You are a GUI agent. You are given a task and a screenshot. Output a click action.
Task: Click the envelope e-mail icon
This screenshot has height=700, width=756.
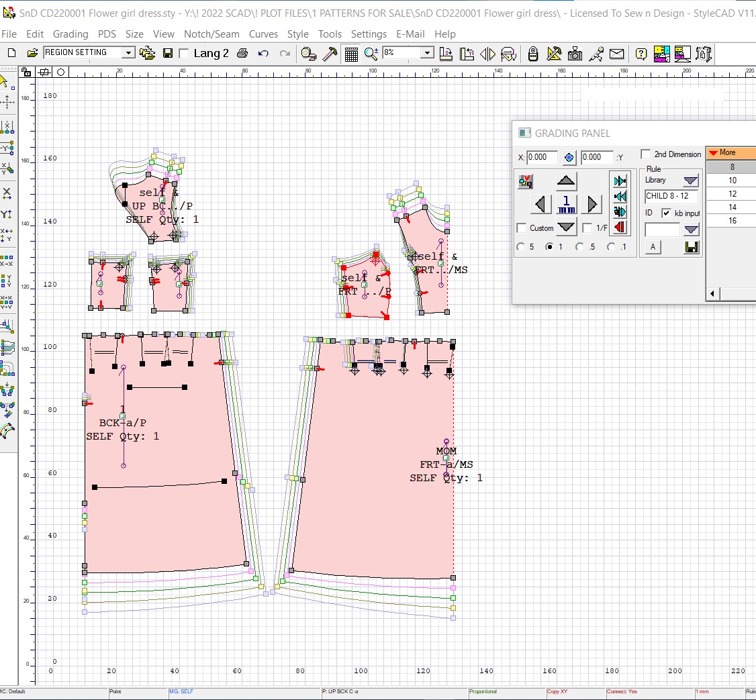click(616, 54)
